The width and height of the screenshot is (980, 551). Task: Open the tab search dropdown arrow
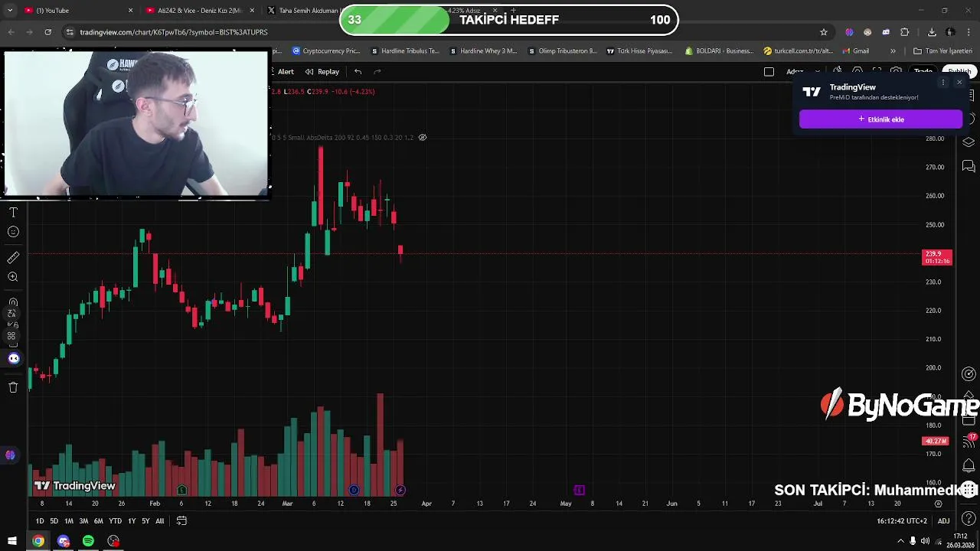pyautogui.click(x=10, y=11)
